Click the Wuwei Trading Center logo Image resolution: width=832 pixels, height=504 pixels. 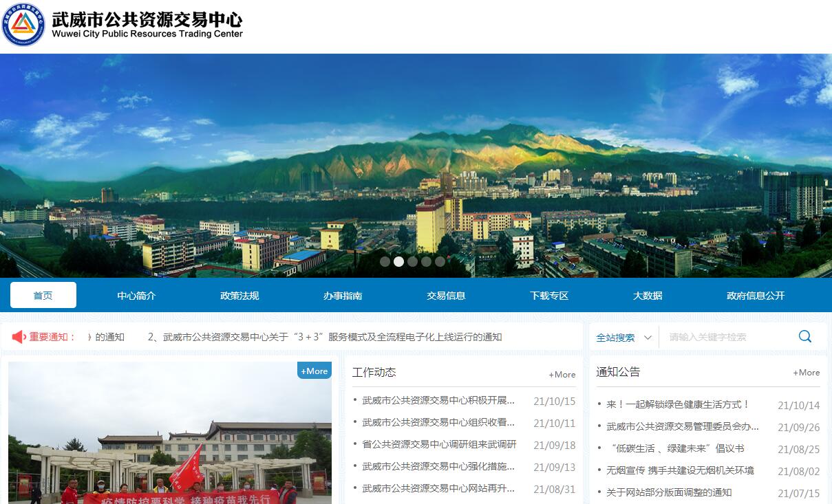coord(23,25)
